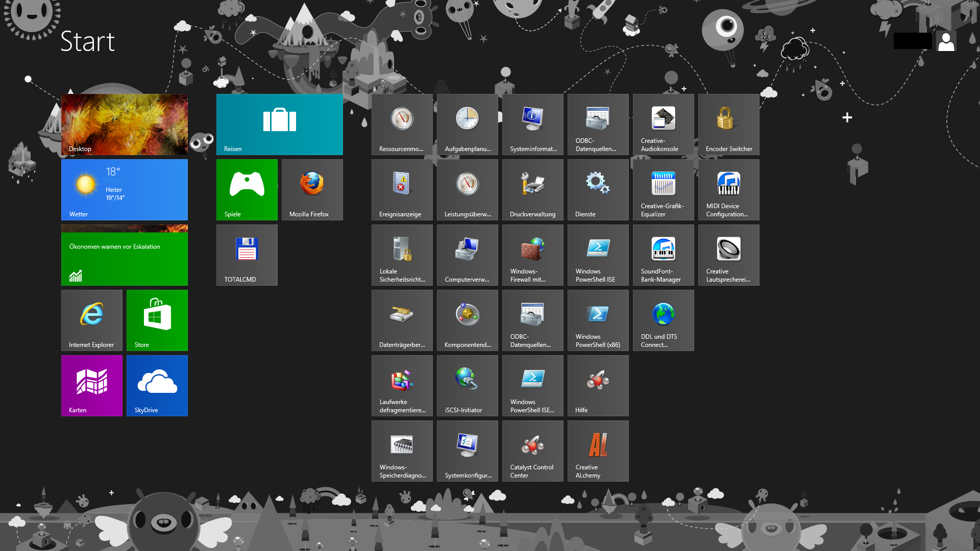Open Mozilla Firefox tile
The height and width of the screenshot is (551, 980).
click(x=312, y=189)
